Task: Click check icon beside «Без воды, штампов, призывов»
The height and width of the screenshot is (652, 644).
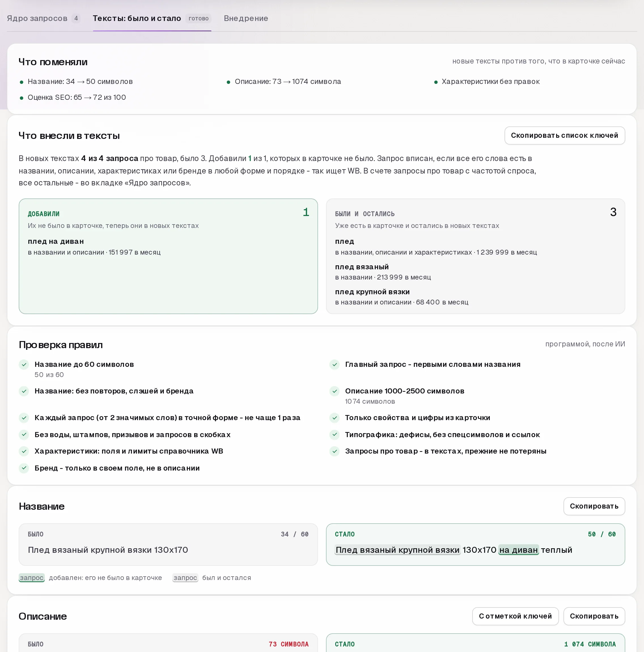Action: pyautogui.click(x=24, y=434)
